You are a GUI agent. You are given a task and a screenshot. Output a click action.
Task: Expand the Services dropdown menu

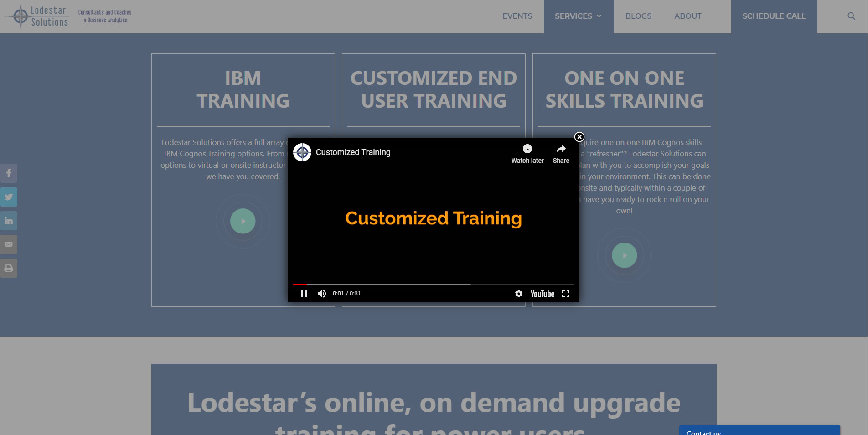point(578,16)
